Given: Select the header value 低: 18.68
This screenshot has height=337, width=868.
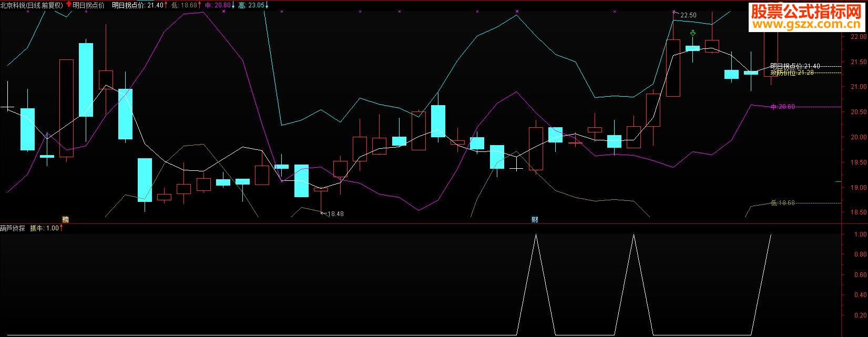Looking at the screenshot, I should coord(185,5).
